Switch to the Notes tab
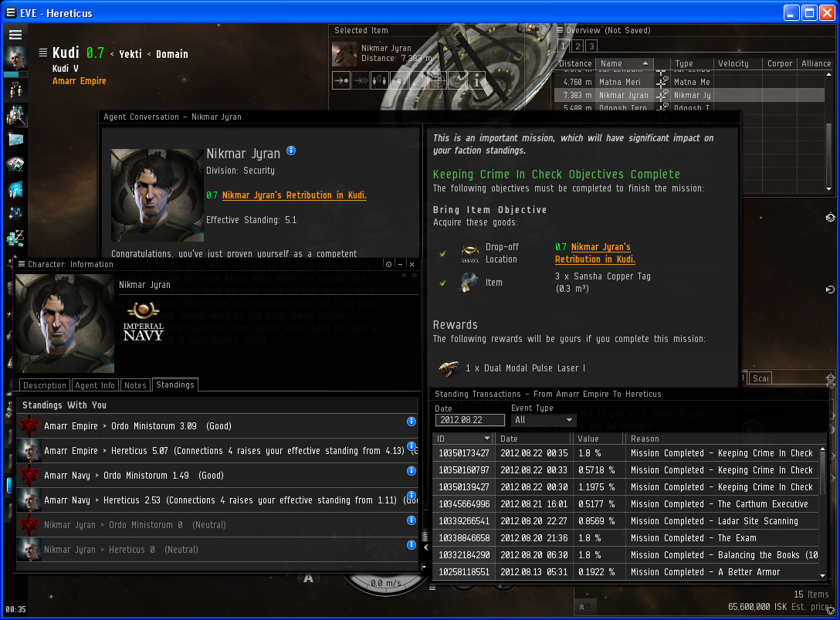The image size is (840, 620). (135, 385)
